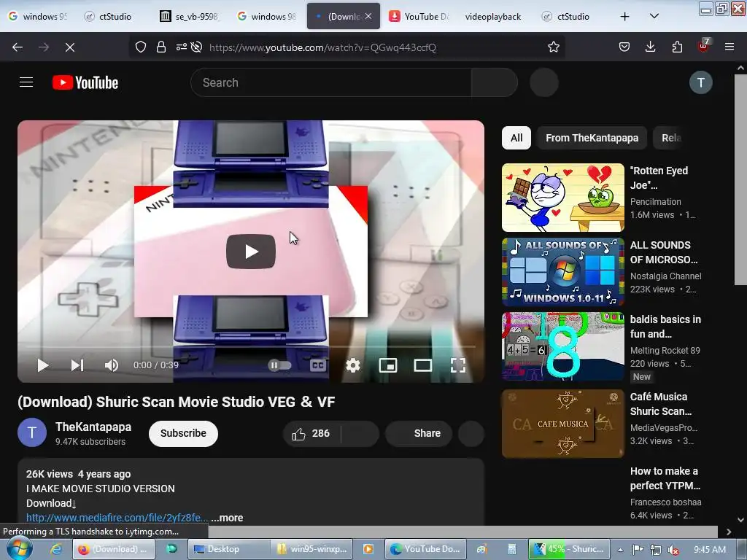Toggle closed captions
The width and height of the screenshot is (747, 560).
[318, 365]
